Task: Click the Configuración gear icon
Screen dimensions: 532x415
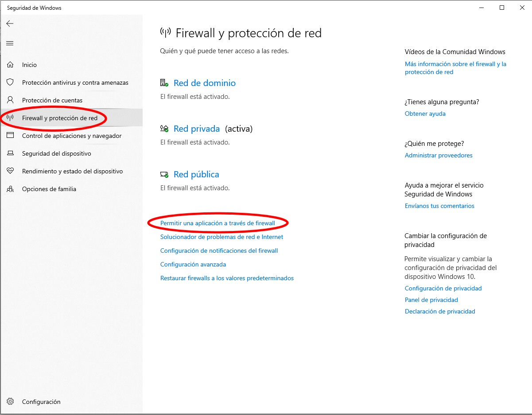Action: pyautogui.click(x=10, y=402)
